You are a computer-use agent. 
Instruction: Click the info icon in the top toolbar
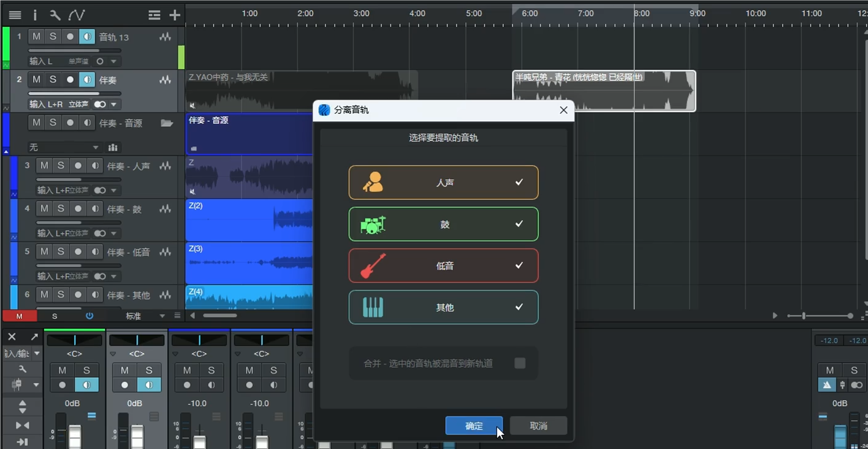tap(35, 15)
